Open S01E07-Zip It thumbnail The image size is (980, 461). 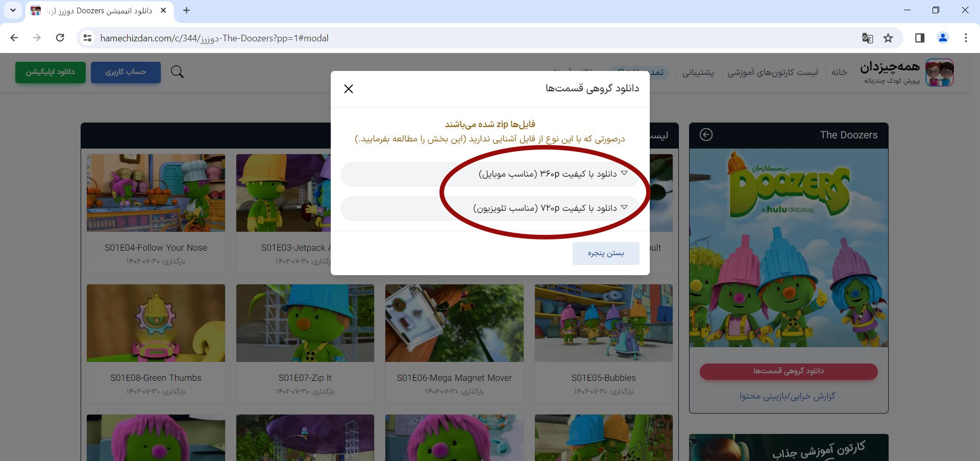(305, 323)
